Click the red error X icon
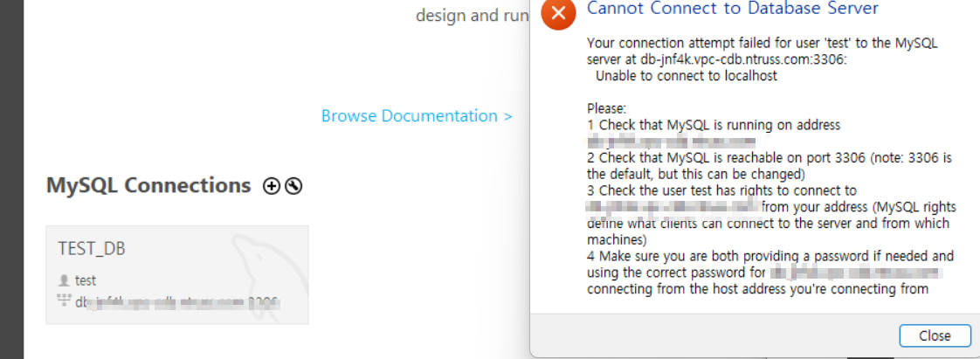The width and height of the screenshot is (980, 359). click(x=558, y=13)
